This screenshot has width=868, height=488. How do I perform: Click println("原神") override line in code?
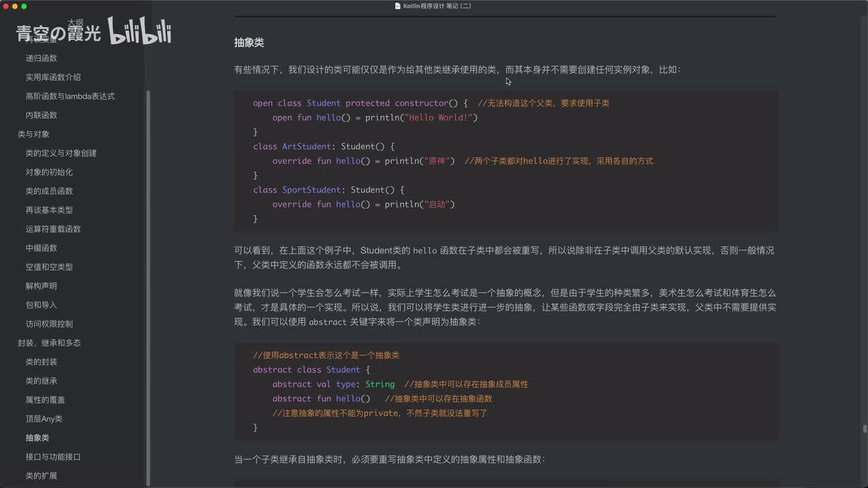click(363, 161)
